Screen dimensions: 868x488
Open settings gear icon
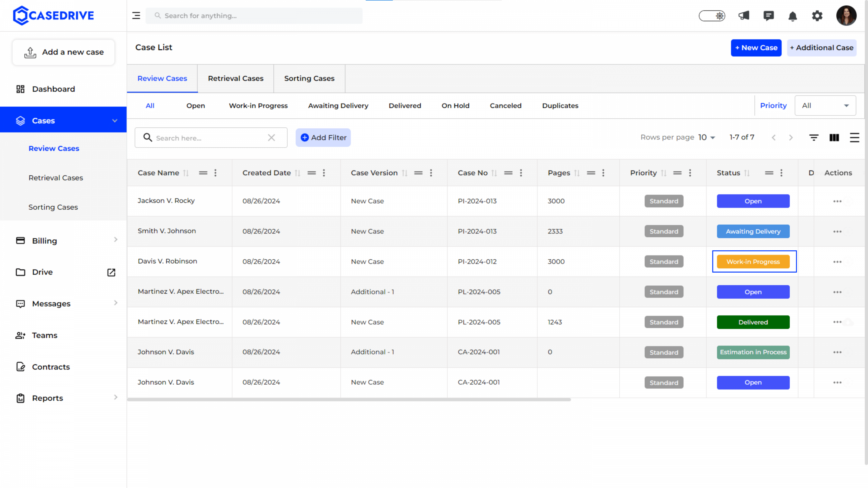[x=817, y=15]
